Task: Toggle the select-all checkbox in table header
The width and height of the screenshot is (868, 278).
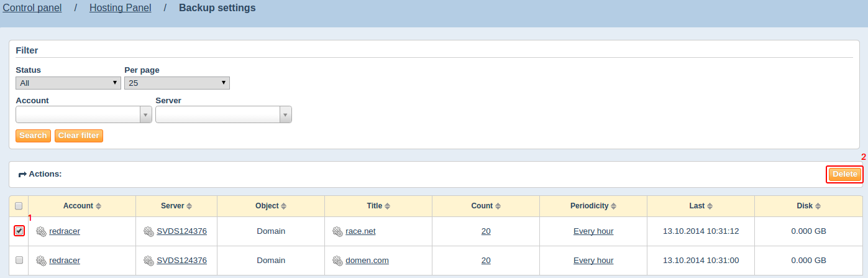Action: [19, 206]
